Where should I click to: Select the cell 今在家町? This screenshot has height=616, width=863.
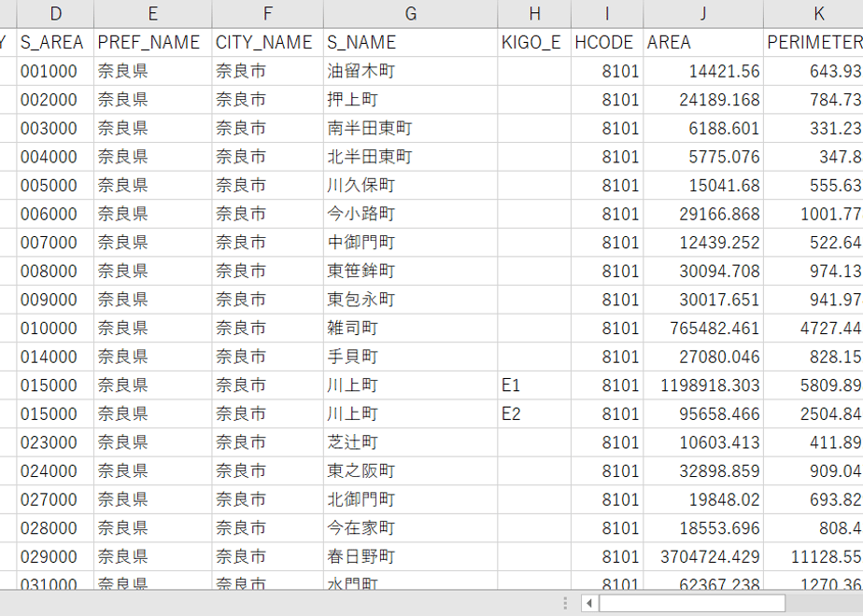pyautogui.click(x=411, y=528)
